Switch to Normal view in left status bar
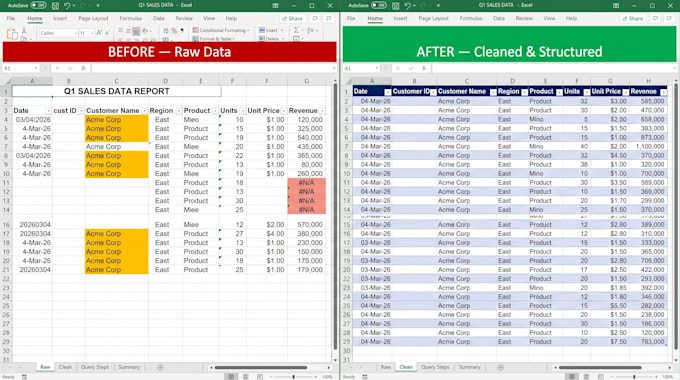This screenshot has width=680, height=380. (232, 377)
